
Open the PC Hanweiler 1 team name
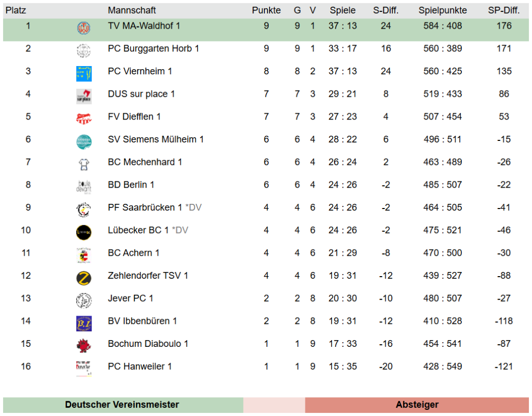click(140, 367)
